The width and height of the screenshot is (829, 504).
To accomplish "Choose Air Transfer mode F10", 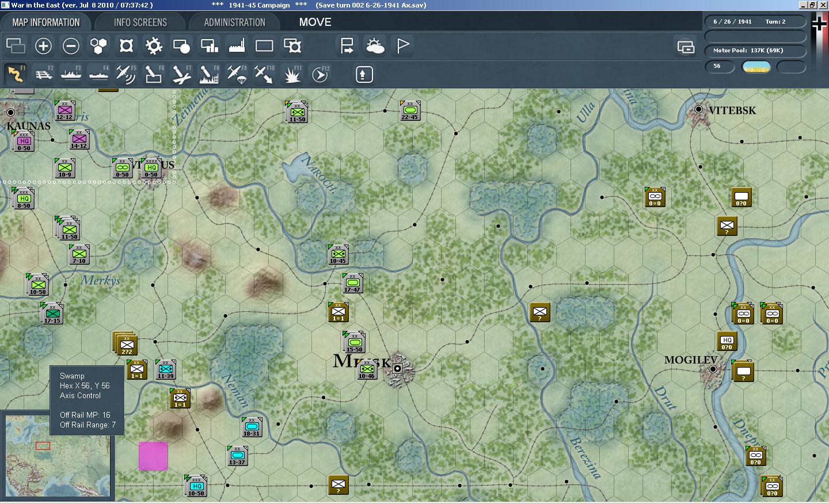I will [264, 74].
